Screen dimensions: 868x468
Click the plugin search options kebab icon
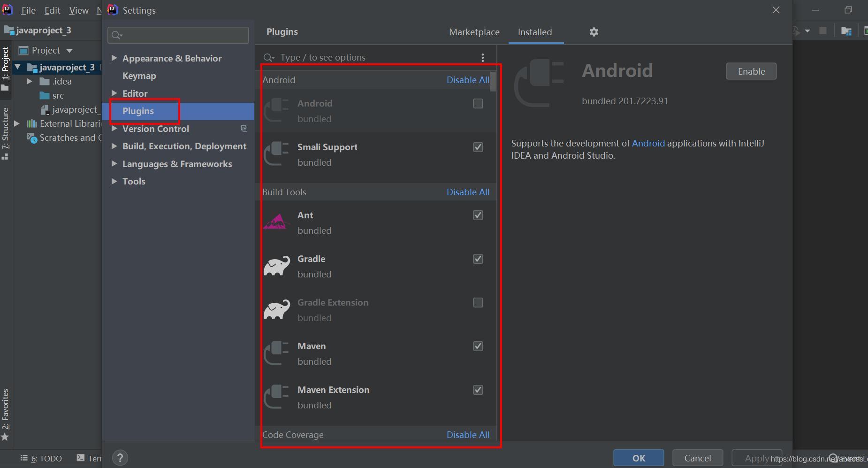tap(482, 57)
